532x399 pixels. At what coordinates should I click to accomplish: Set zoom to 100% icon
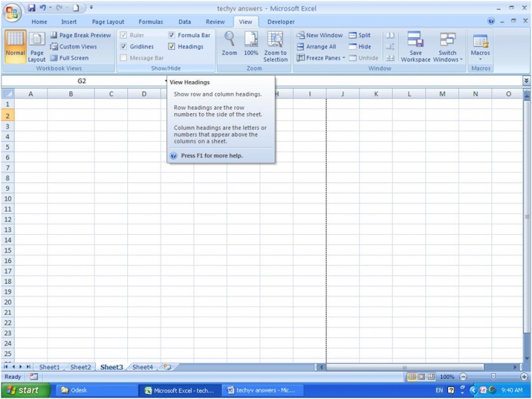(251, 40)
